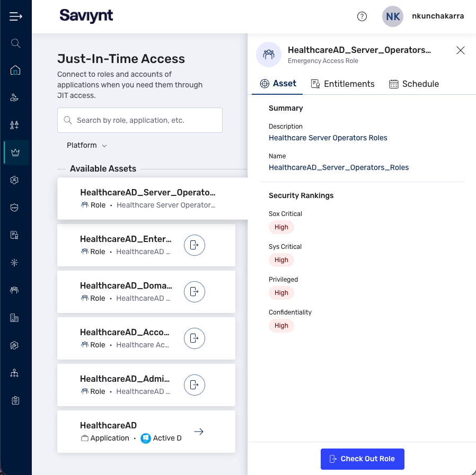Open the sparkle intelligence sidebar icon
This screenshot has width=476, height=475.
coord(14,263)
